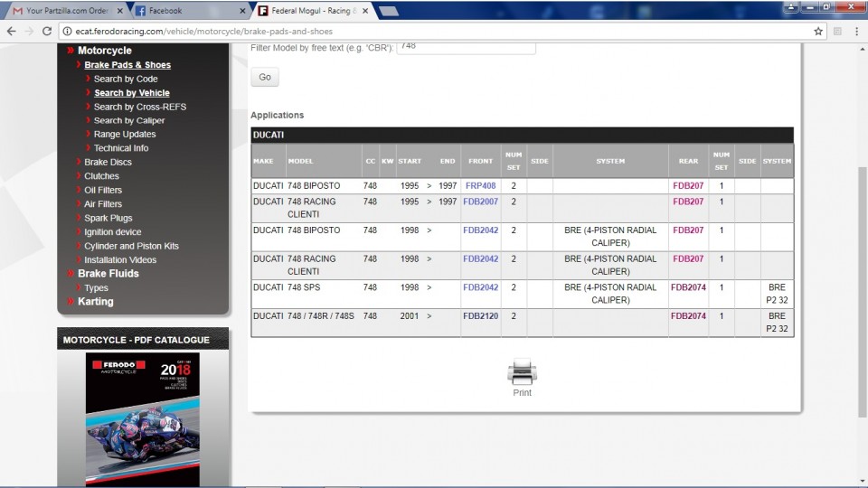Screen dimensions: 868x488
Task: Select Search by Code
Action: [x=126, y=79]
